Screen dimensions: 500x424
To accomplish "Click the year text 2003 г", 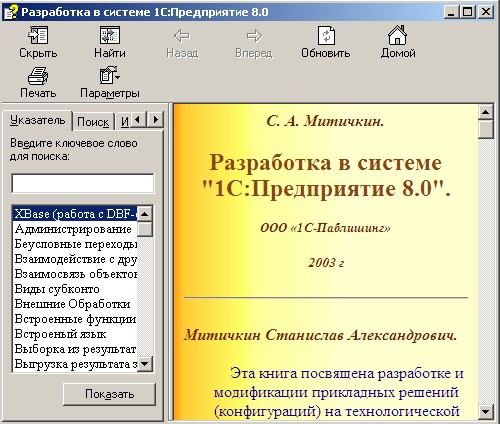I will point(326,263).
